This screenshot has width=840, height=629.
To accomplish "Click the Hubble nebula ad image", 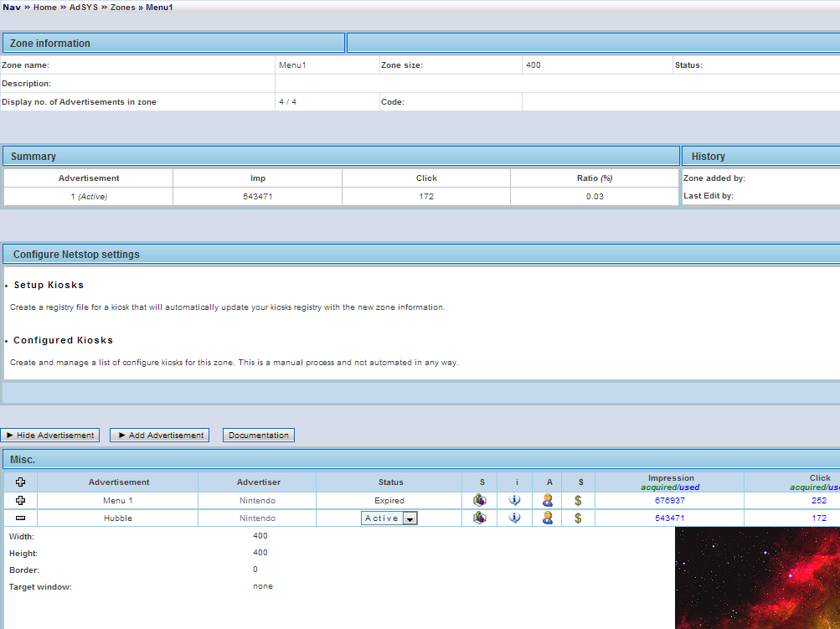I will coord(757,578).
